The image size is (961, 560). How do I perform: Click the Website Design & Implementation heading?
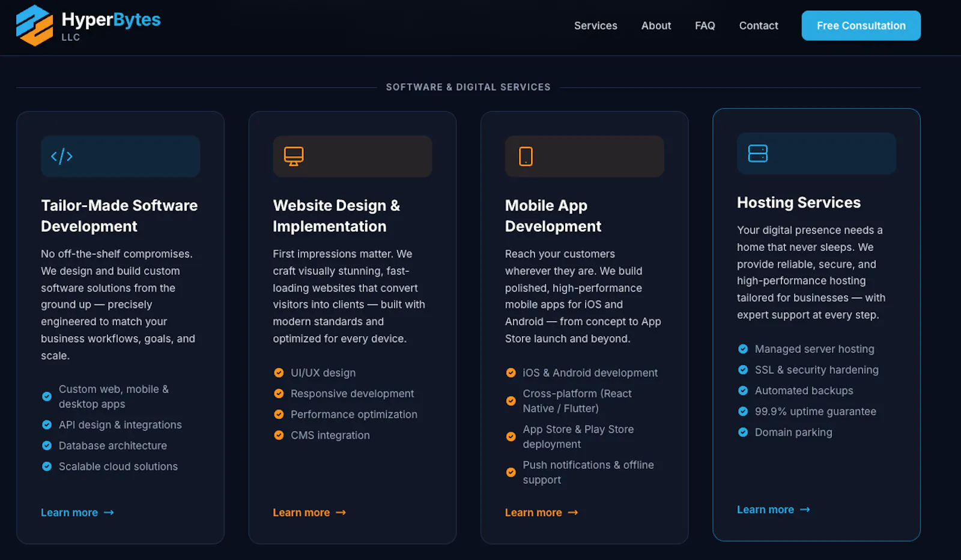click(336, 216)
